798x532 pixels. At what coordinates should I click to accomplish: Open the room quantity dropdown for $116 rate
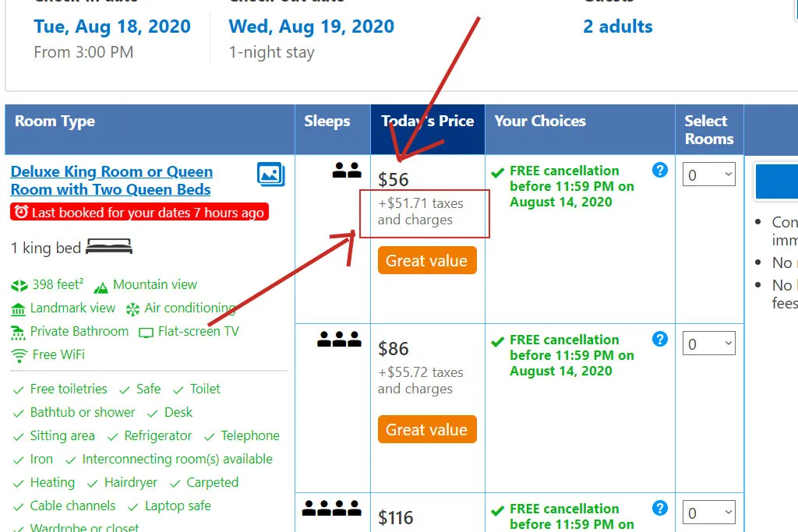(x=709, y=513)
